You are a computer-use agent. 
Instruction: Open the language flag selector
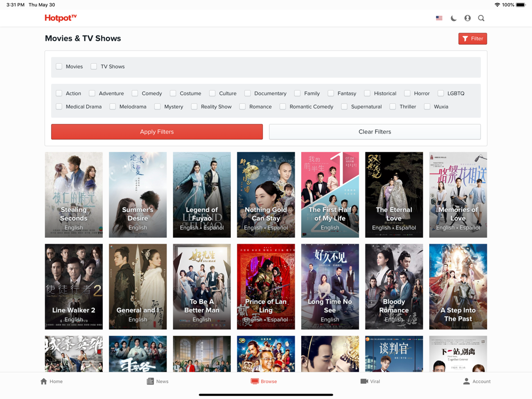pos(439,18)
